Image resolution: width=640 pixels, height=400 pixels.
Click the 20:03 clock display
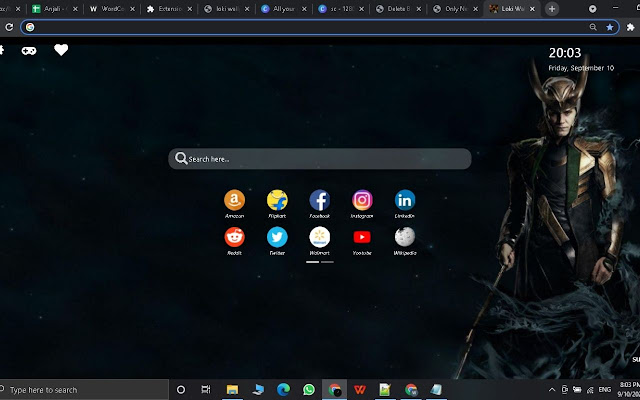(564, 53)
